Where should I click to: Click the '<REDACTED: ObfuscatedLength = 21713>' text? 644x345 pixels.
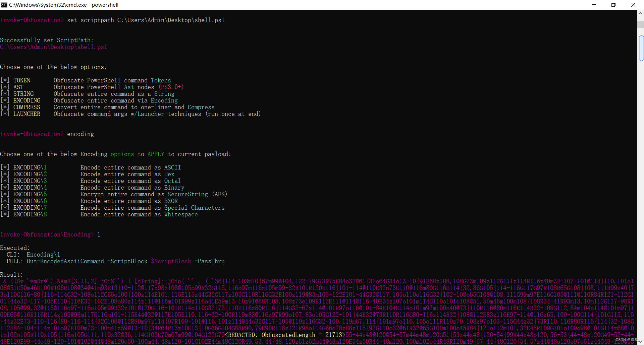coord(285,335)
